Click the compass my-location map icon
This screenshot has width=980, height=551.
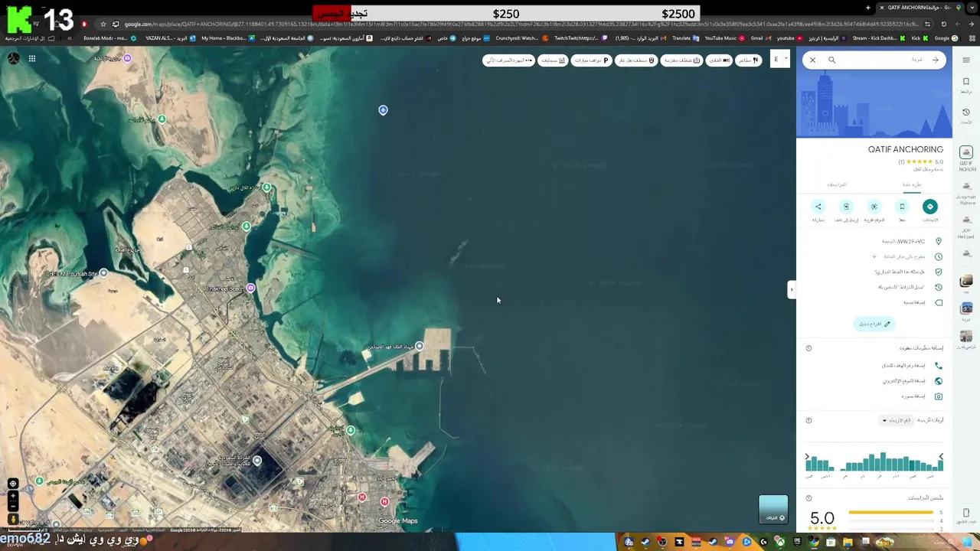pos(13,484)
